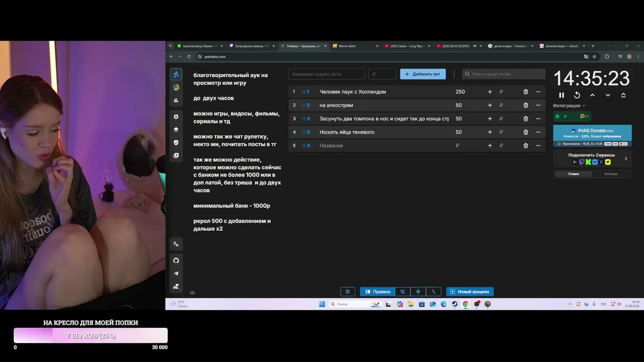
Task: Open the IHAQ Donate banner
Action: tap(592, 136)
